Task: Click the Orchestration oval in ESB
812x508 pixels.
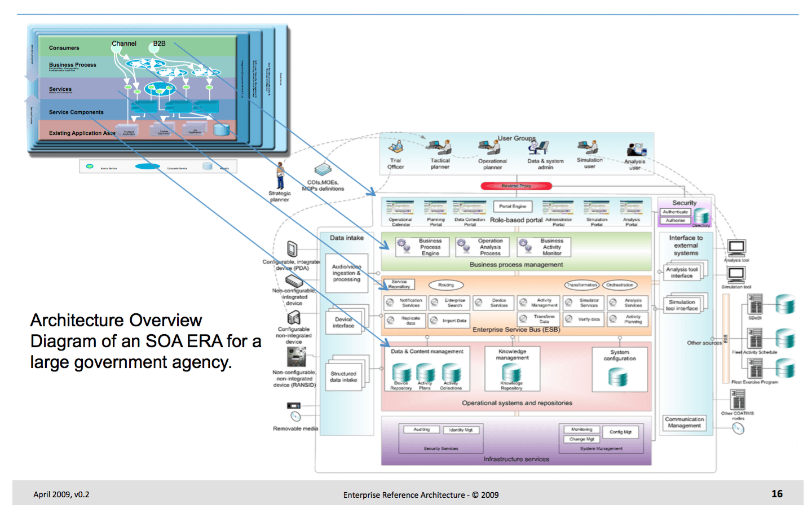Action: 619,285
